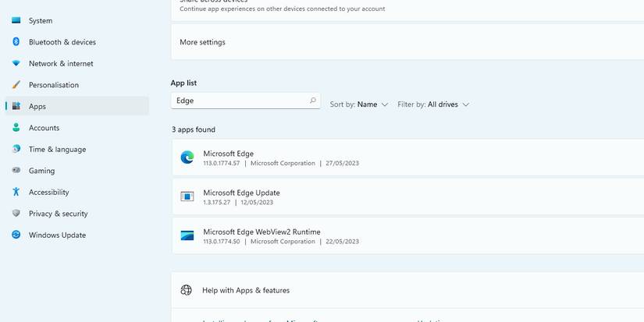Image resolution: width=644 pixels, height=322 pixels.
Task: Click the Accounts person icon
Action: (16, 128)
